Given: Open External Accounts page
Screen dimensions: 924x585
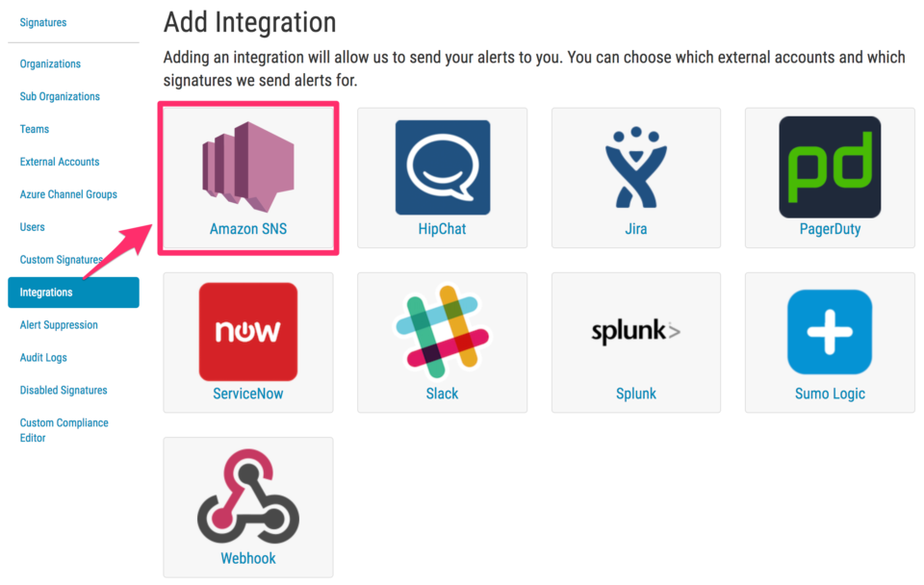Looking at the screenshot, I should pyautogui.click(x=60, y=162).
